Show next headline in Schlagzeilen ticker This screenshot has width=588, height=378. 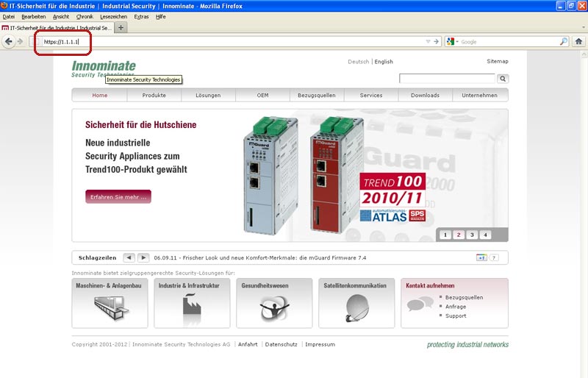(143, 257)
